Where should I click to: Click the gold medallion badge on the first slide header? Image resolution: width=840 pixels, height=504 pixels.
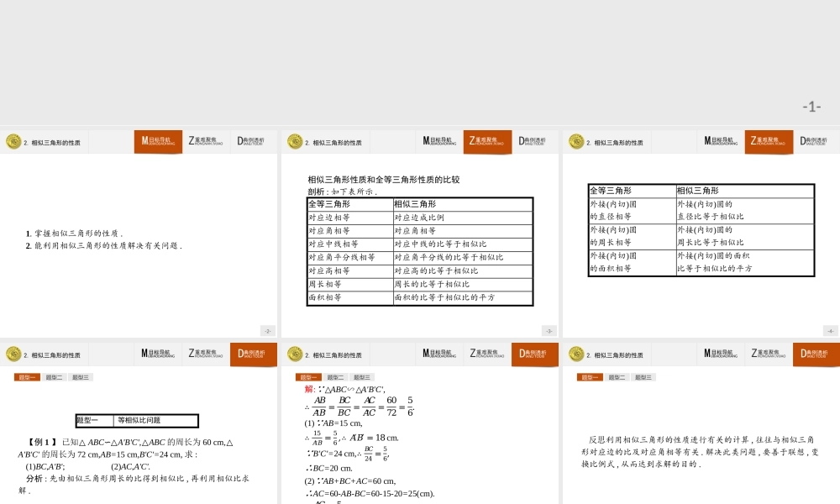13,141
